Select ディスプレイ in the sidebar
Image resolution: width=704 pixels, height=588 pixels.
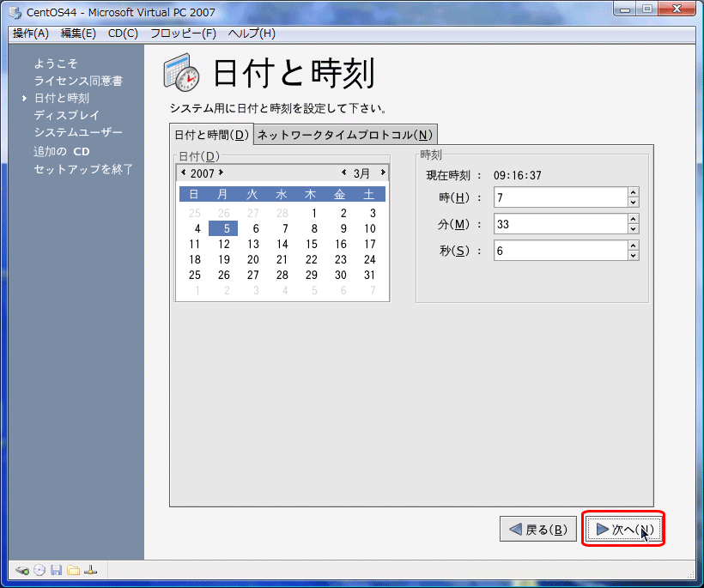click(x=67, y=115)
